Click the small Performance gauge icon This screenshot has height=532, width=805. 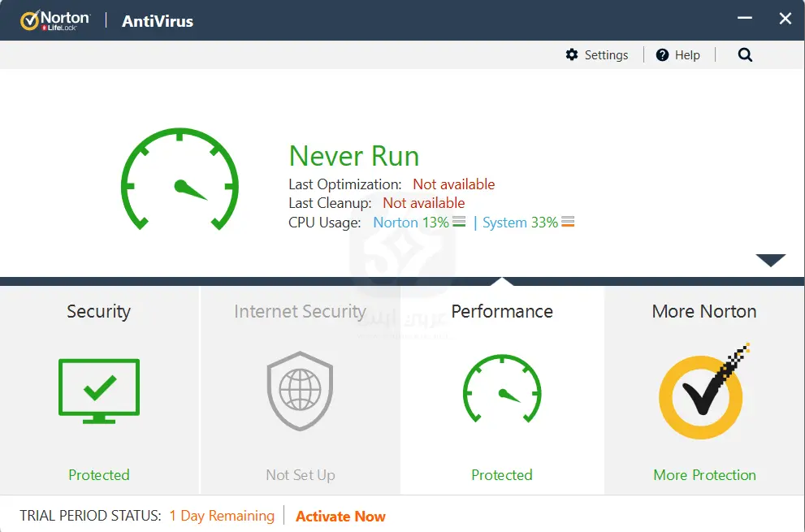point(502,391)
